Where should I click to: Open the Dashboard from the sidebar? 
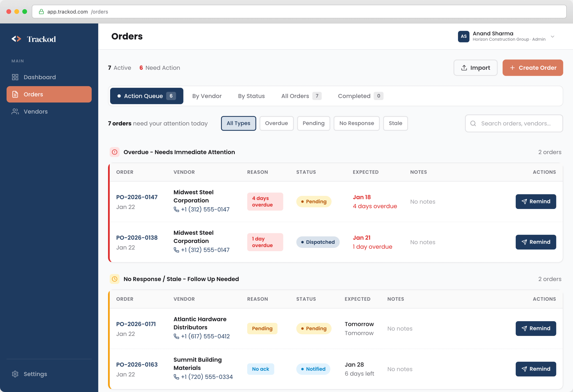pos(39,77)
